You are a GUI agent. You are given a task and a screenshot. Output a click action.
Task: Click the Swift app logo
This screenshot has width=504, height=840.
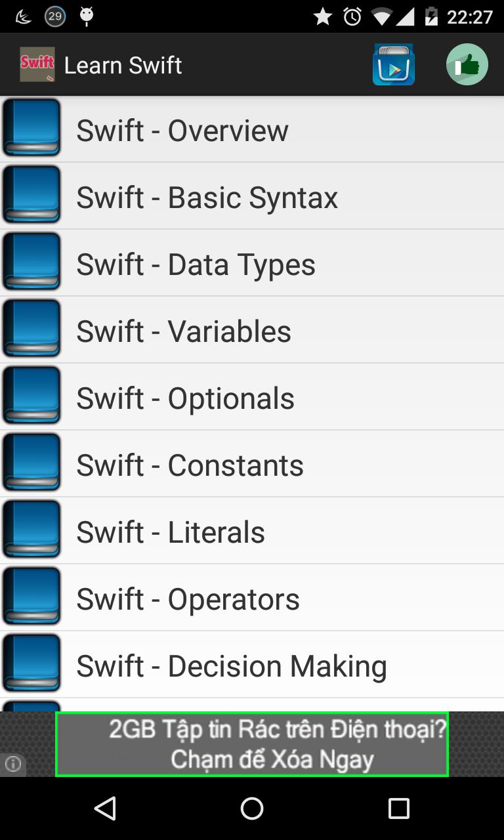pyautogui.click(x=37, y=65)
